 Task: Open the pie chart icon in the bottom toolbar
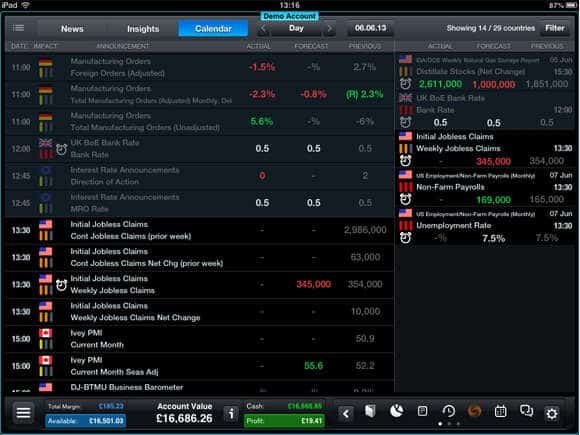pyautogui.click(x=397, y=411)
